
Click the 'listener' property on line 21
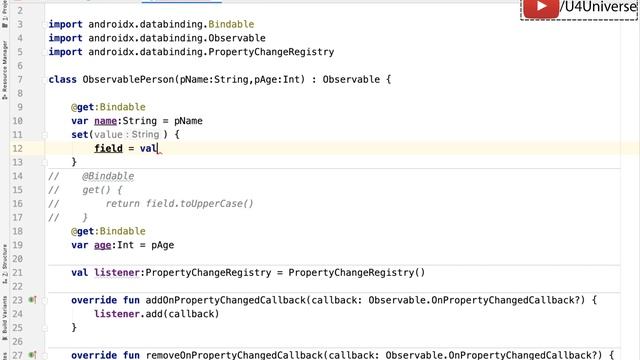click(117, 273)
